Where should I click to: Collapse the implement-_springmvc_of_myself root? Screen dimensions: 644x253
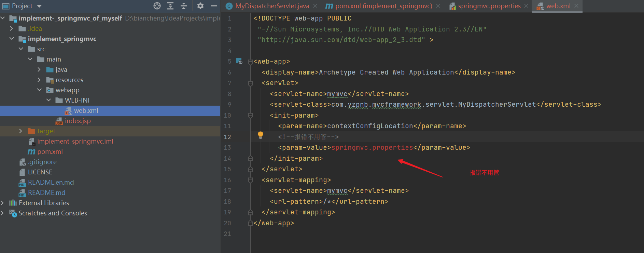(2, 18)
